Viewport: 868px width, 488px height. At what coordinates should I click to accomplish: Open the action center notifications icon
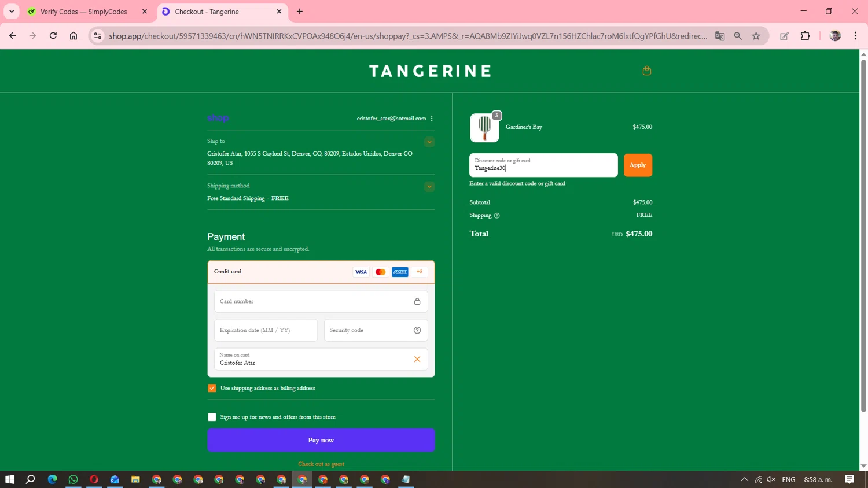click(849, 479)
